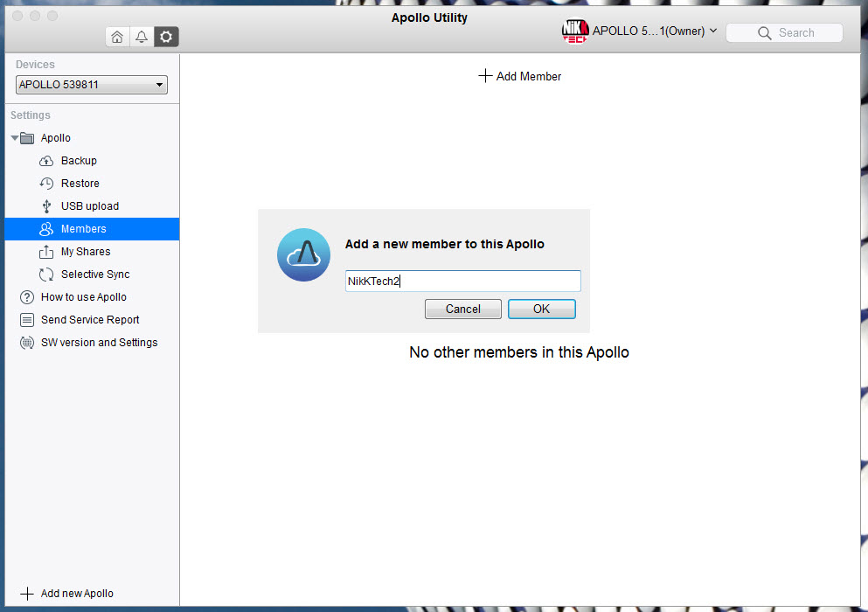Click the How to use Apollo question icon
The height and width of the screenshot is (612, 868).
[26, 297]
